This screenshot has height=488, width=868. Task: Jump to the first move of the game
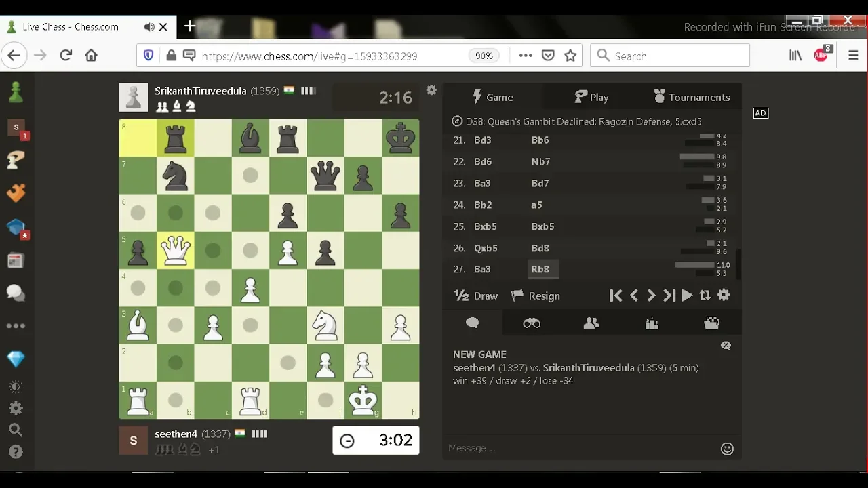pyautogui.click(x=616, y=296)
